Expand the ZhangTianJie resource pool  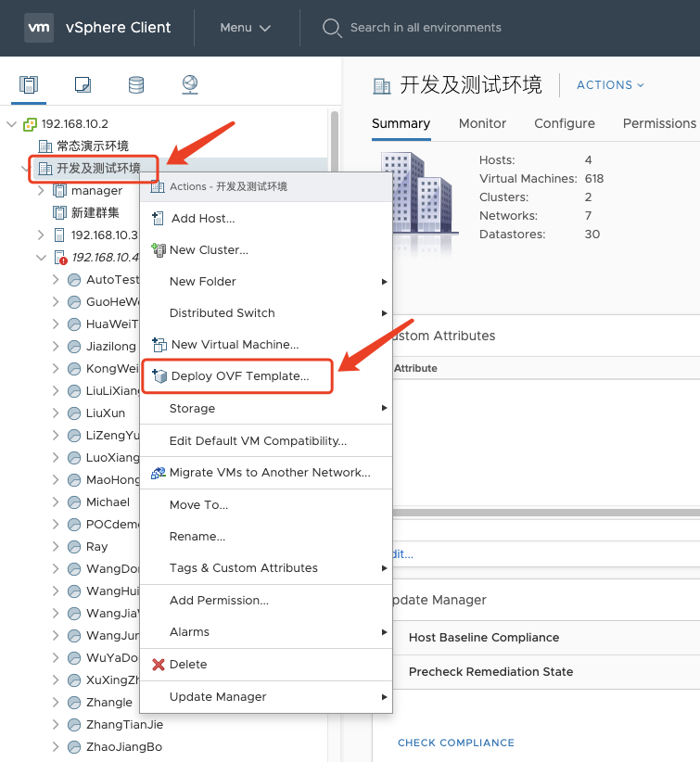(56, 725)
